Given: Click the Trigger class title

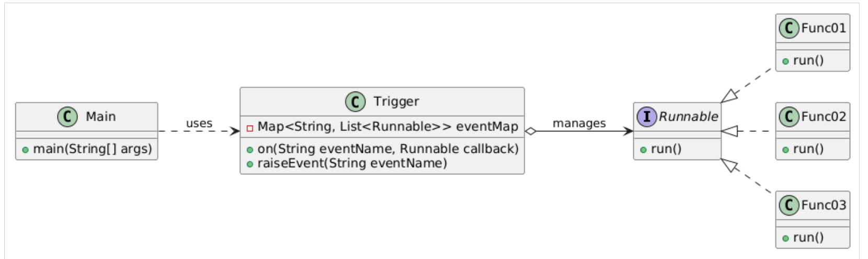Looking at the screenshot, I should 396,102.
